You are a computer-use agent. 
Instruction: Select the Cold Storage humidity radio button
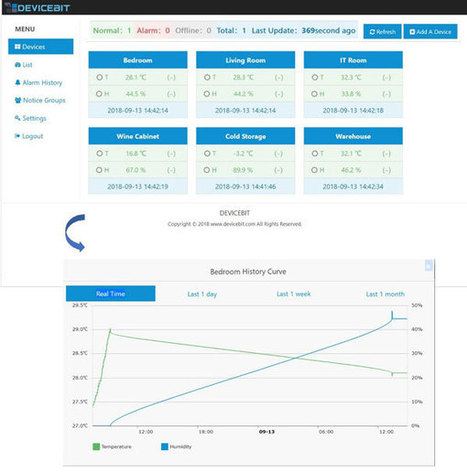(x=207, y=170)
